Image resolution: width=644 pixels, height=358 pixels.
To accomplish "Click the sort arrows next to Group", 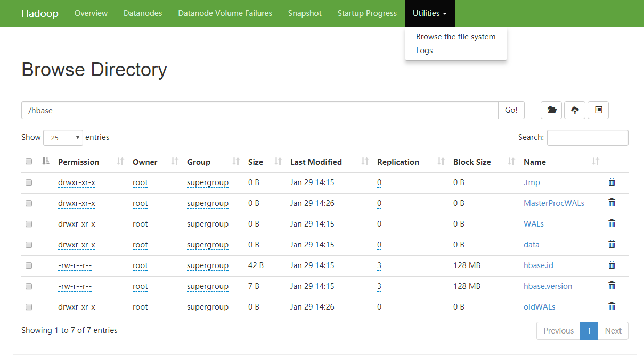I will pyautogui.click(x=237, y=162).
